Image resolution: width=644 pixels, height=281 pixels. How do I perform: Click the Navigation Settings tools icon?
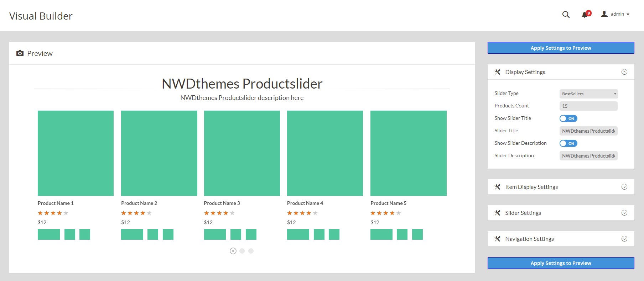point(497,239)
